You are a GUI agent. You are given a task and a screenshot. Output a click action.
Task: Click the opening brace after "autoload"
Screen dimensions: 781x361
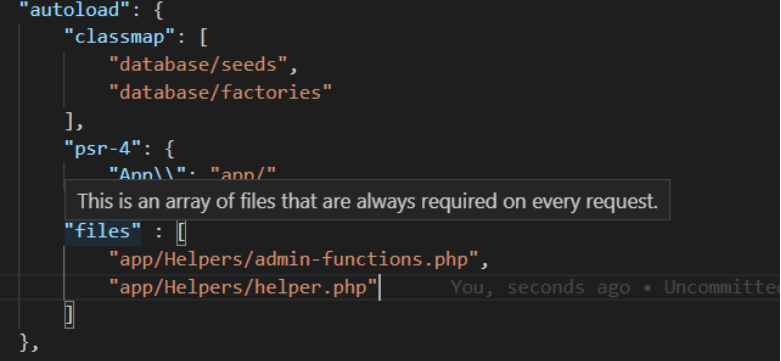click(159, 10)
